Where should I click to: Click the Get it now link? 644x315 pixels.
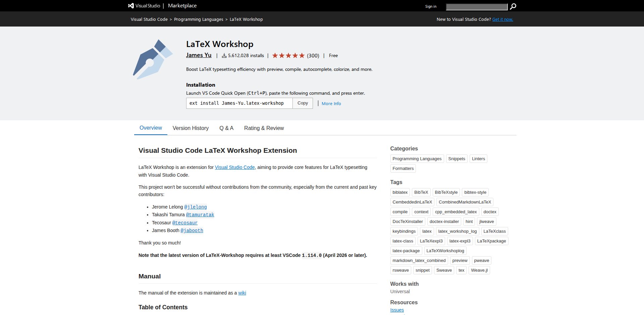[502, 19]
